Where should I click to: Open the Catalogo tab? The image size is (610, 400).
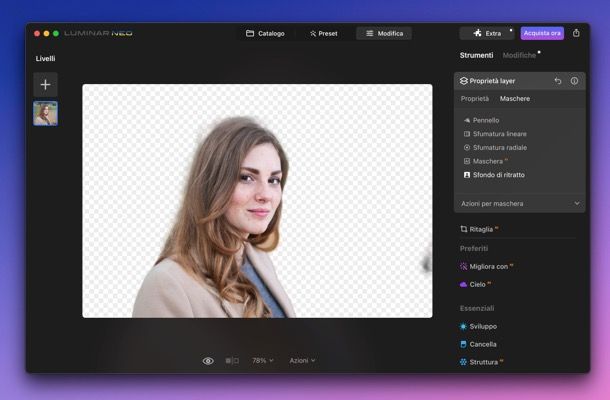point(265,33)
